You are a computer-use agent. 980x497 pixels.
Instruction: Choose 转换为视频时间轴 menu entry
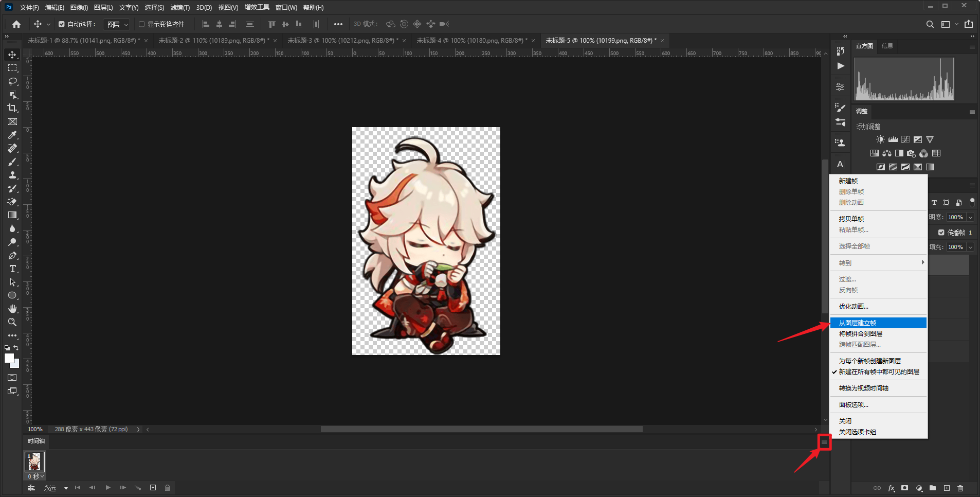click(x=879, y=388)
